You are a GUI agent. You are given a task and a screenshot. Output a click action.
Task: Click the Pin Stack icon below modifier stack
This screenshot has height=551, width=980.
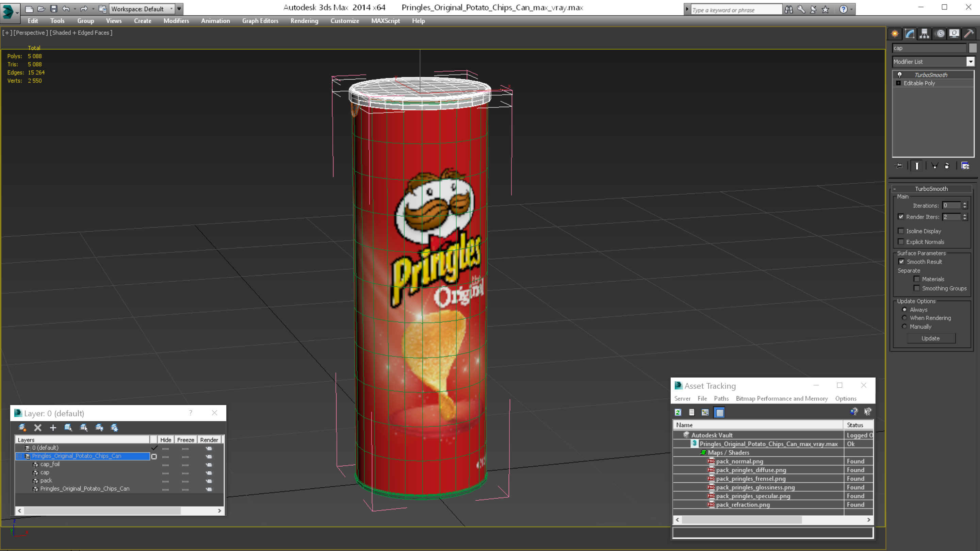click(x=899, y=166)
